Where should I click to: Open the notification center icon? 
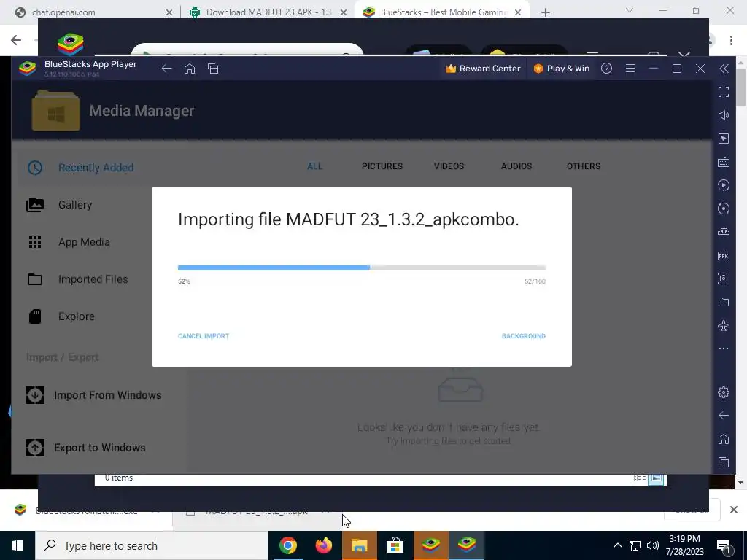(x=724, y=546)
